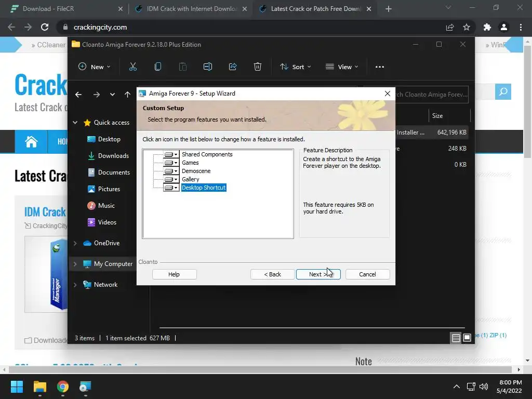Show hidden system tray icons
Viewport: 532px width, 399px height.
457,387
